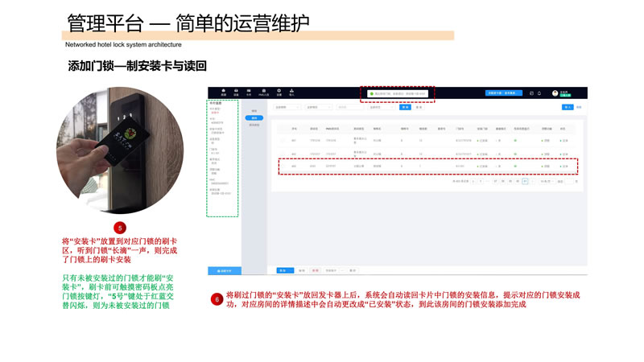Open the user avatar in top bar

coord(555,93)
